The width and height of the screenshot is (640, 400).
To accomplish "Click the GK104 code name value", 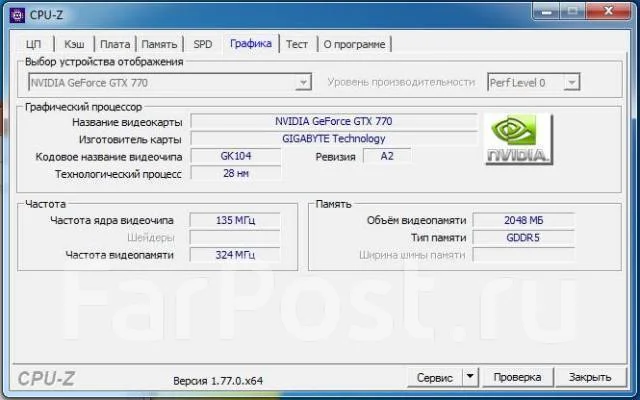I will pos(236,156).
